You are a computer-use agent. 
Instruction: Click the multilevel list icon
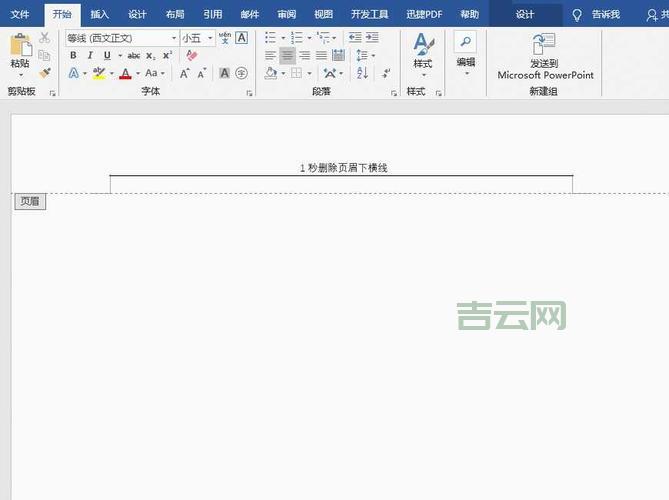(323, 38)
